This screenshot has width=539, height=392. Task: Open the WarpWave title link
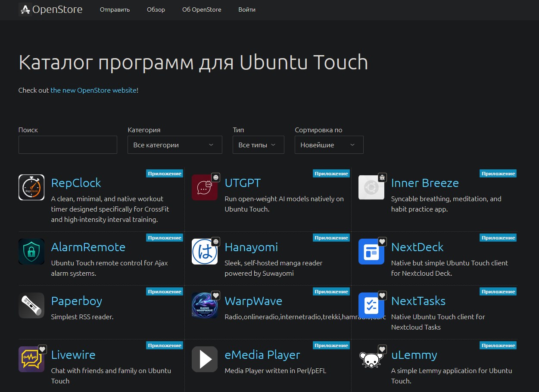[x=253, y=301]
